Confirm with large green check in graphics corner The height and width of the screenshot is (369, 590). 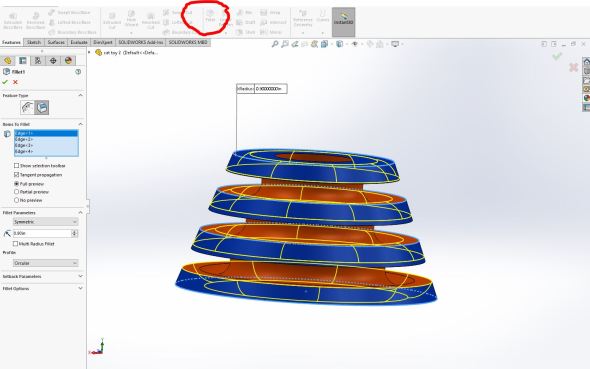(x=557, y=56)
